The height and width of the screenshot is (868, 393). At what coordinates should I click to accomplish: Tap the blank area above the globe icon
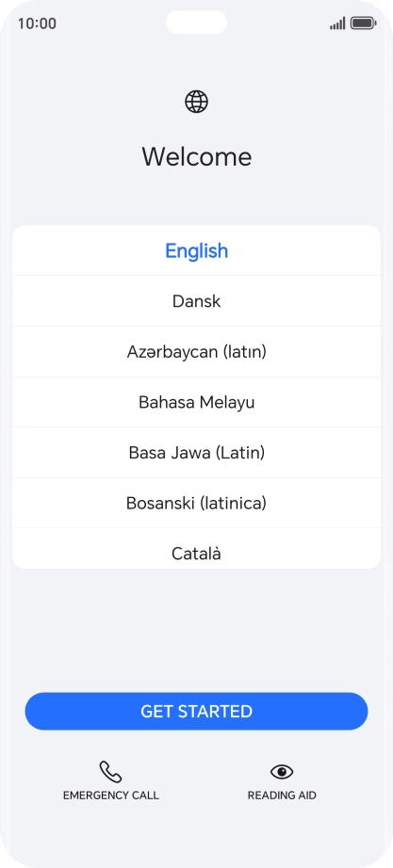coord(196,62)
